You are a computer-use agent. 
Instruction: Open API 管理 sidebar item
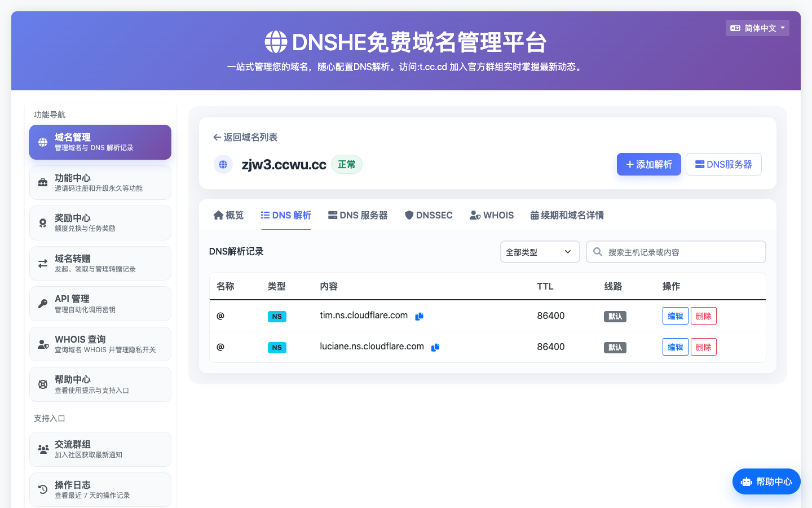(100, 304)
